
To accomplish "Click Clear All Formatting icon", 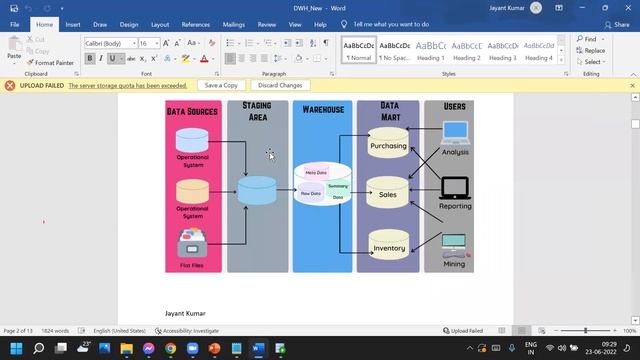I will (x=211, y=43).
